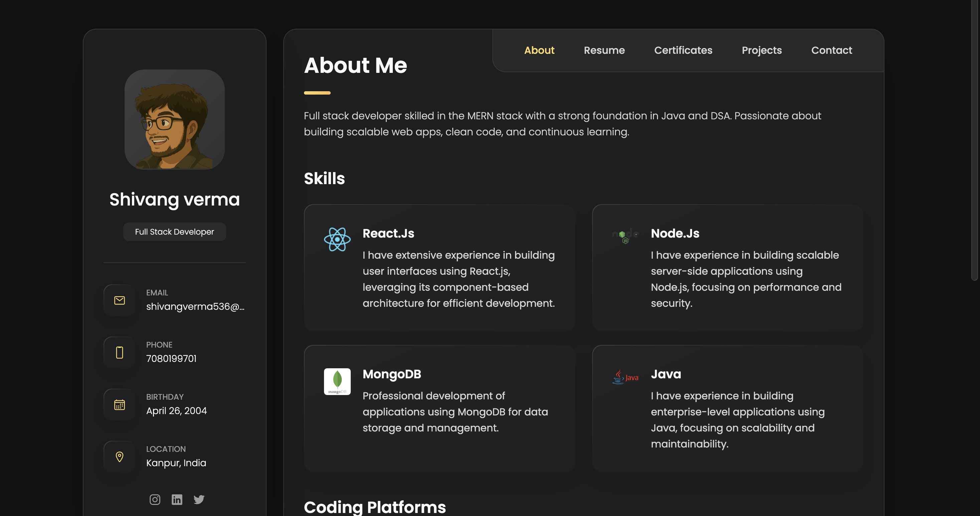Click the name Shivang verma
980x516 pixels.
[x=175, y=200]
